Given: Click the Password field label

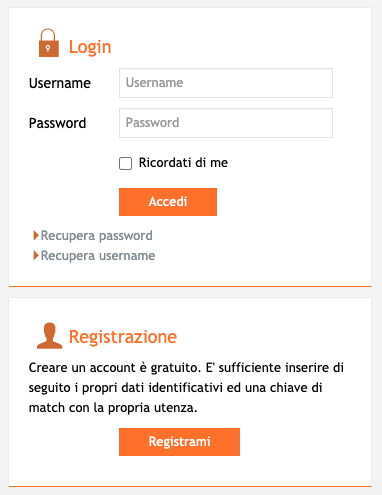Looking at the screenshot, I should point(57,123).
